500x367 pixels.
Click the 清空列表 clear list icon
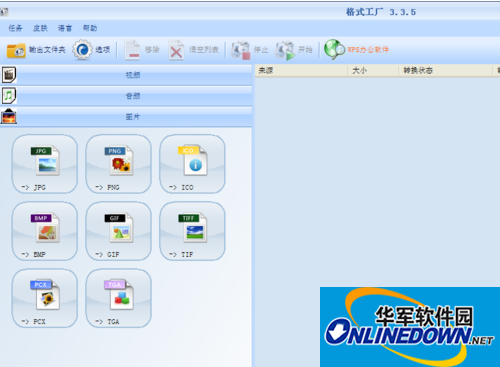pyautogui.click(x=176, y=50)
